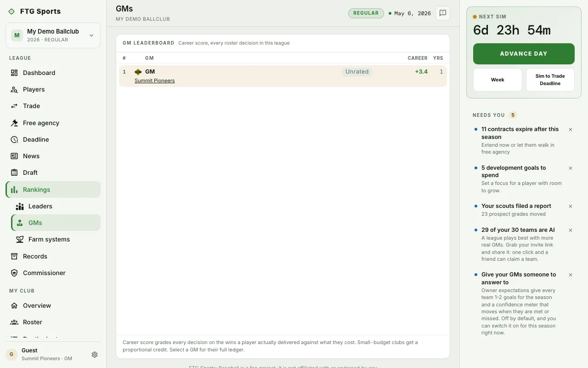Open the Commissioner page
This screenshot has height=368, width=588.
[53, 273]
